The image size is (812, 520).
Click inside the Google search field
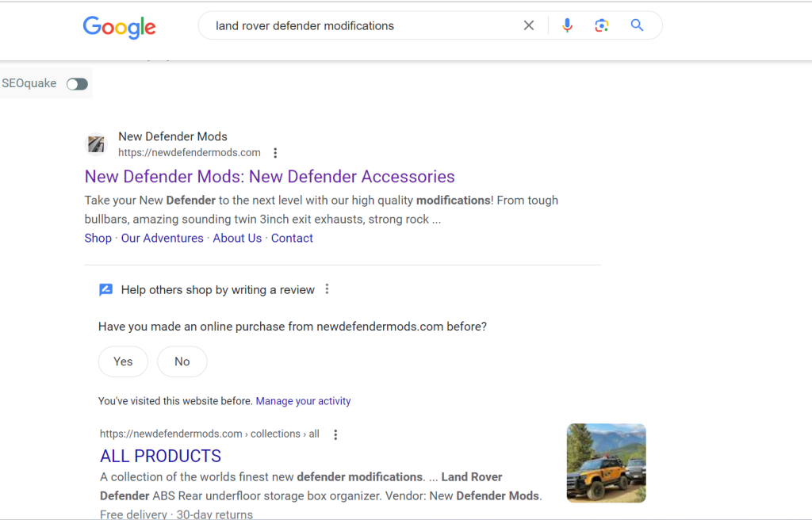tap(357, 25)
